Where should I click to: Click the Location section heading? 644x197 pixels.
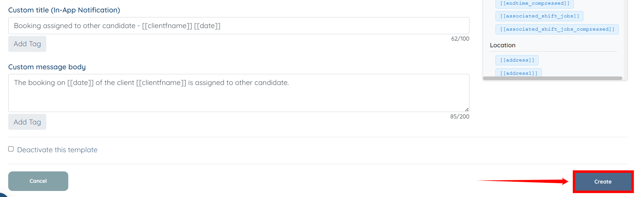click(502, 45)
